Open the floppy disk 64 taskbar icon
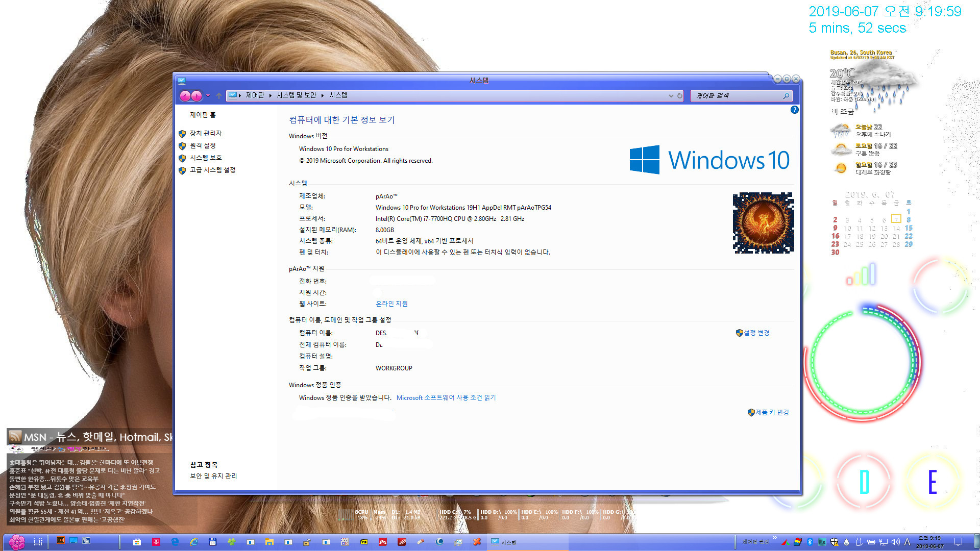This screenshot has width=980, height=551. coord(213,542)
